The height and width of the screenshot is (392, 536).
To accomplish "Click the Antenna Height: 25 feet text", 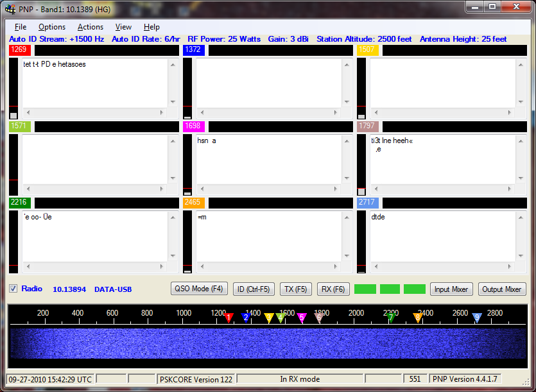I will (x=463, y=39).
